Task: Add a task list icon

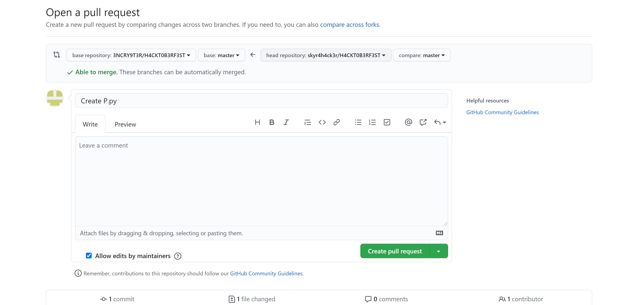Action: point(387,122)
